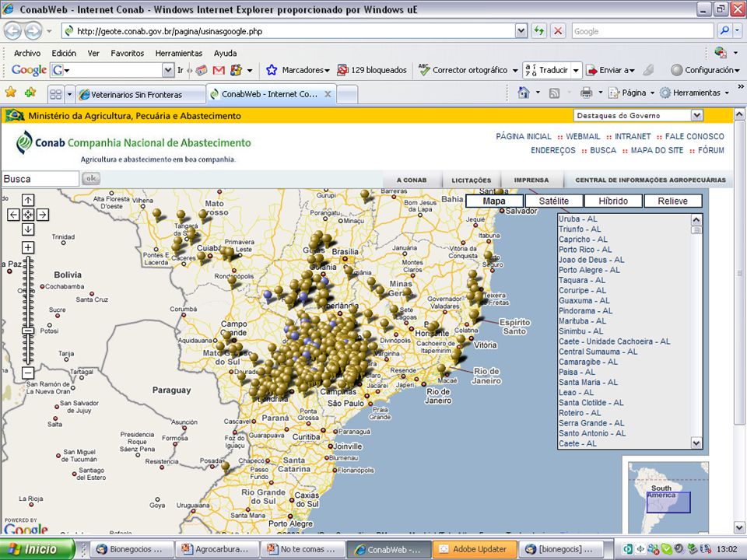Click Traducir translate button

pyautogui.click(x=546, y=71)
